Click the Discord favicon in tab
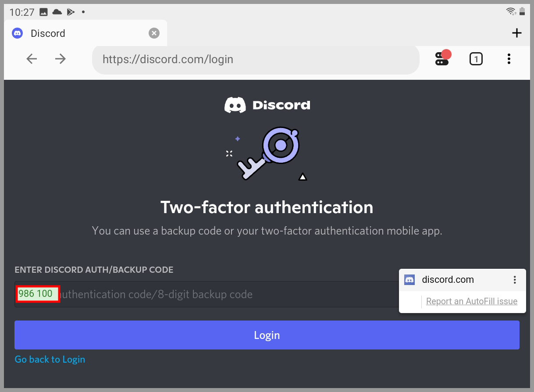This screenshot has width=534, height=392. (18, 33)
